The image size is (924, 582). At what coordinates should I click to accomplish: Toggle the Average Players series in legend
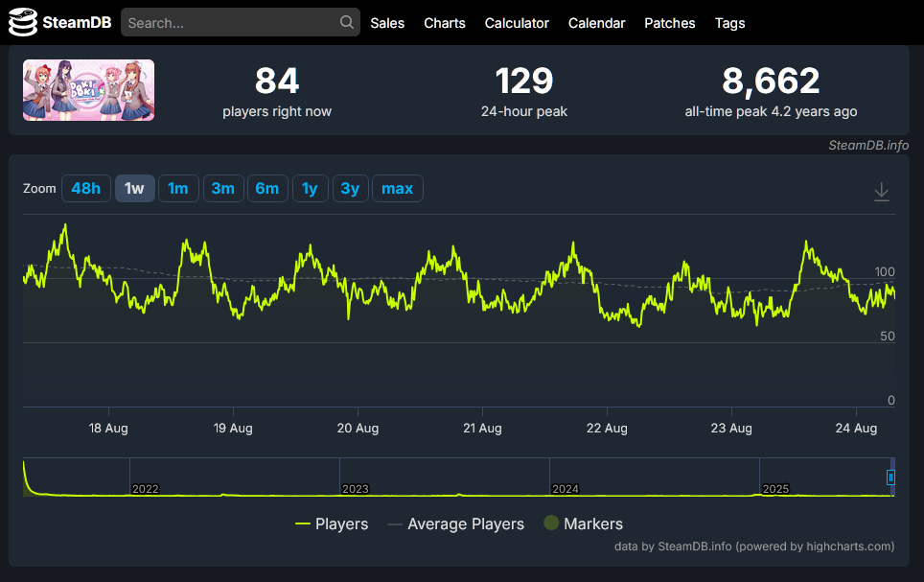pos(456,524)
